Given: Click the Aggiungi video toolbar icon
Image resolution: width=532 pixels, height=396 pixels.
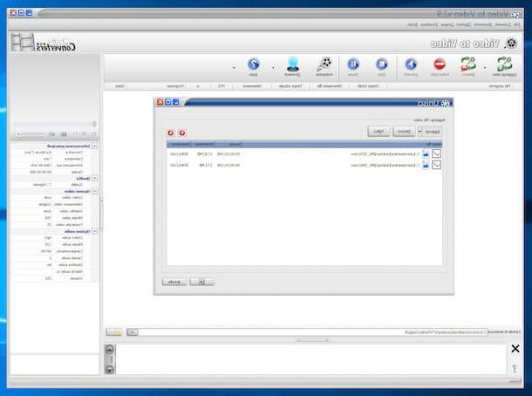Looking at the screenshot, I should point(504,65).
